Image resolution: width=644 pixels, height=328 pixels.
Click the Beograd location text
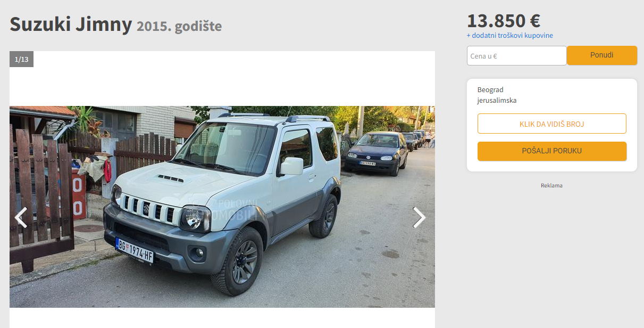point(490,89)
